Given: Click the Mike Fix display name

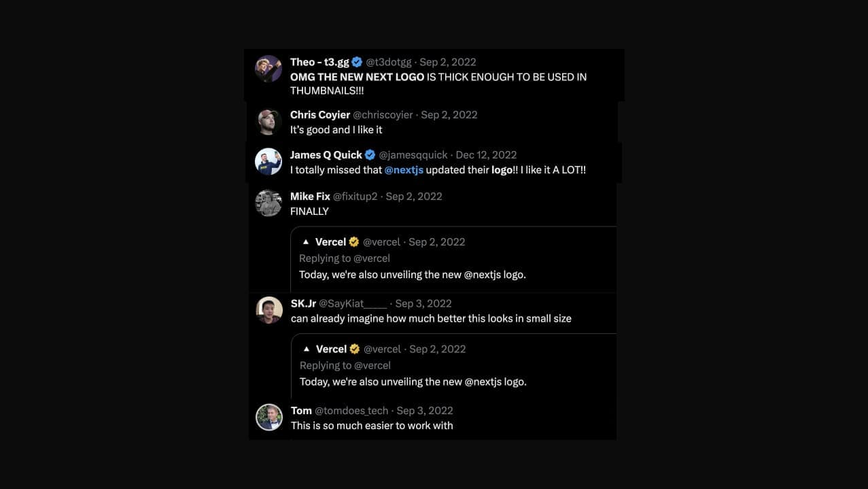Looking at the screenshot, I should pos(310,197).
